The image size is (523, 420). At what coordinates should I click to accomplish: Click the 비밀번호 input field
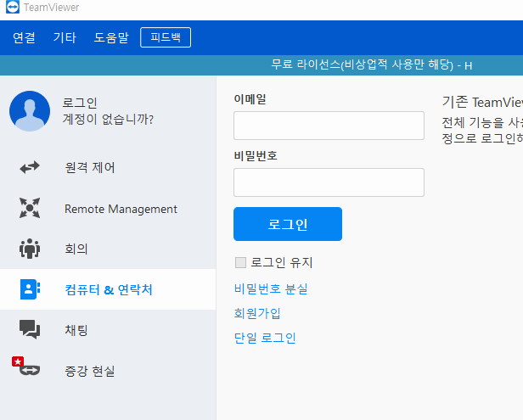pos(329,182)
